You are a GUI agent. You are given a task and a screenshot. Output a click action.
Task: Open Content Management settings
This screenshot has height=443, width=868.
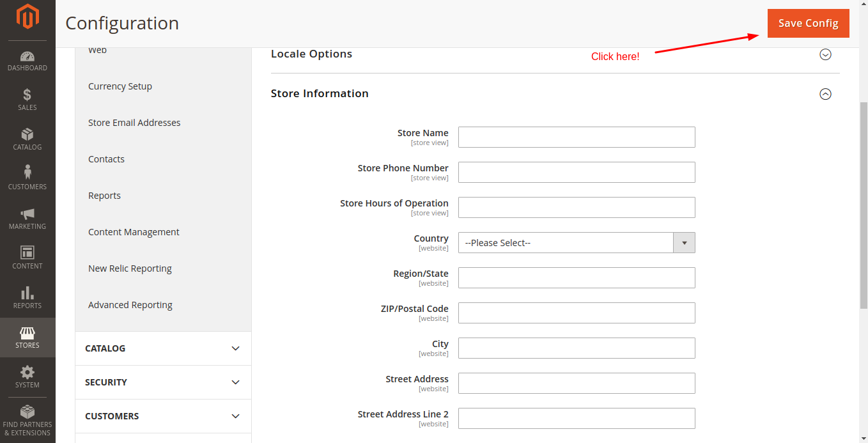(x=134, y=232)
